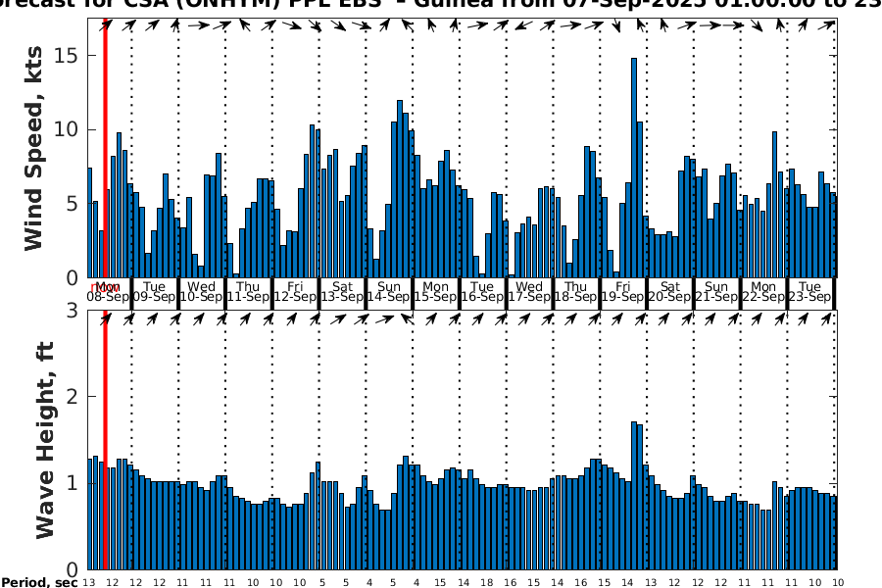Select the 'Sat 13-Sep' date label

coord(342,292)
